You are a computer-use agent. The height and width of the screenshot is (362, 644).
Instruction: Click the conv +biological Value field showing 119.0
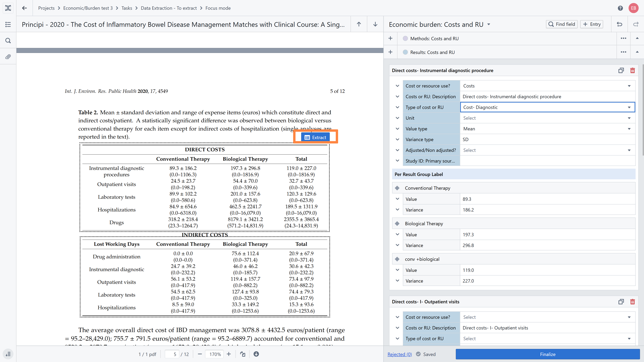[547, 270]
